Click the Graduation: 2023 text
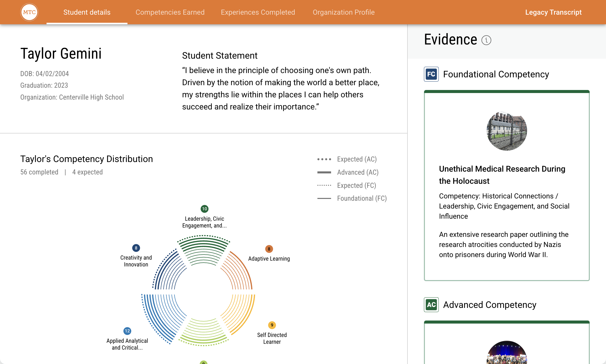Image resolution: width=606 pixels, height=364 pixels. pos(44,85)
